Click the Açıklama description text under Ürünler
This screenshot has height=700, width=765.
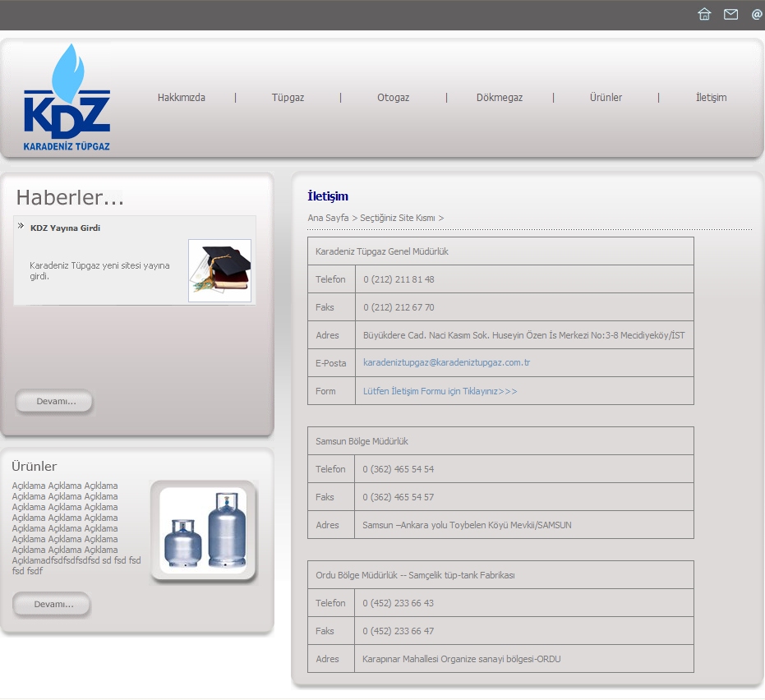pyautogui.click(x=76, y=528)
